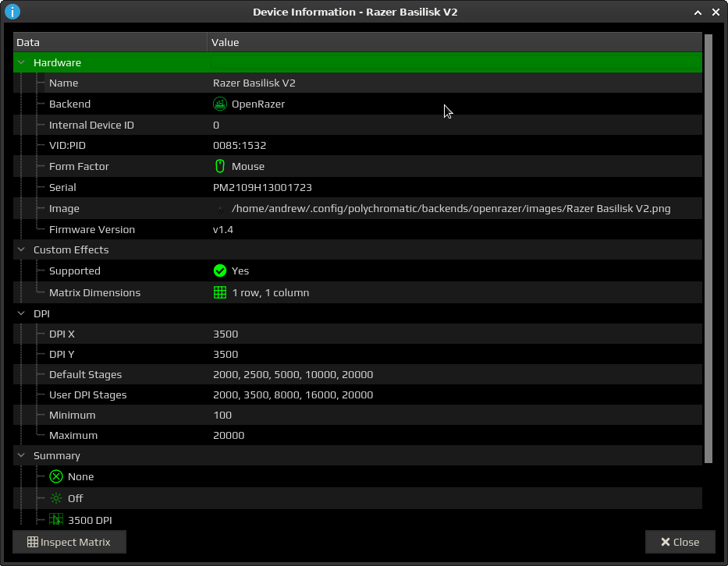Click the brightness Off icon in Summary

click(55, 497)
